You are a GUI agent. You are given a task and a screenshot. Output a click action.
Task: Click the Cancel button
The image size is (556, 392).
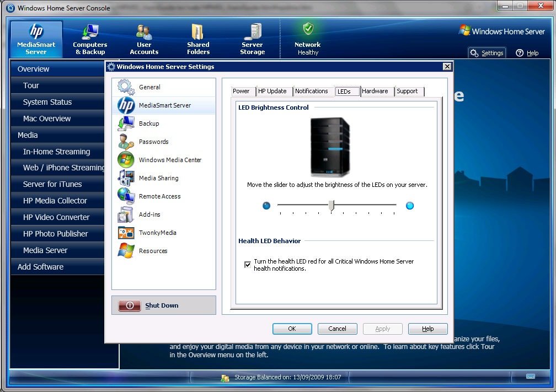(337, 329)
